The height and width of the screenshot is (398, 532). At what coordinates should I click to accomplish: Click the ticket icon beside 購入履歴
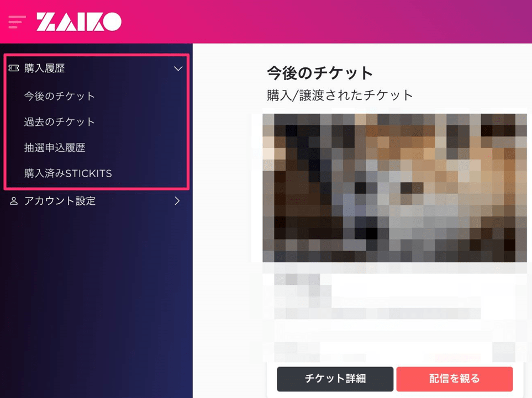click(14, 68)
